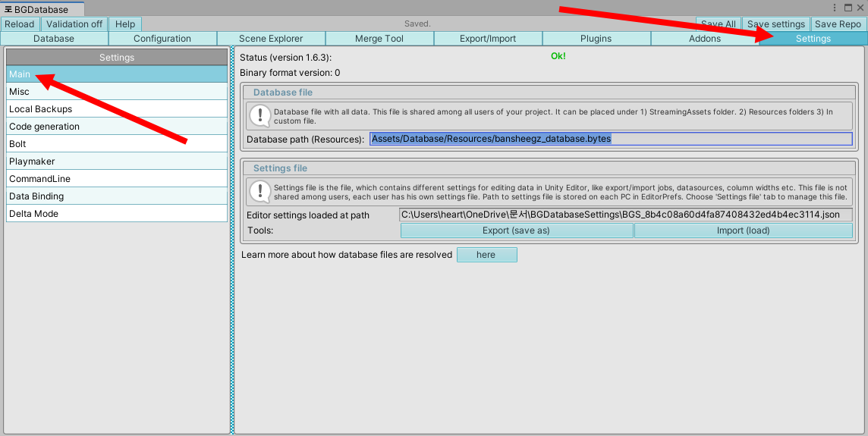Image resolution: width=868 pixels, height=436 pixels.
Task: Click the Settings list header
Action: click(117, 57)
